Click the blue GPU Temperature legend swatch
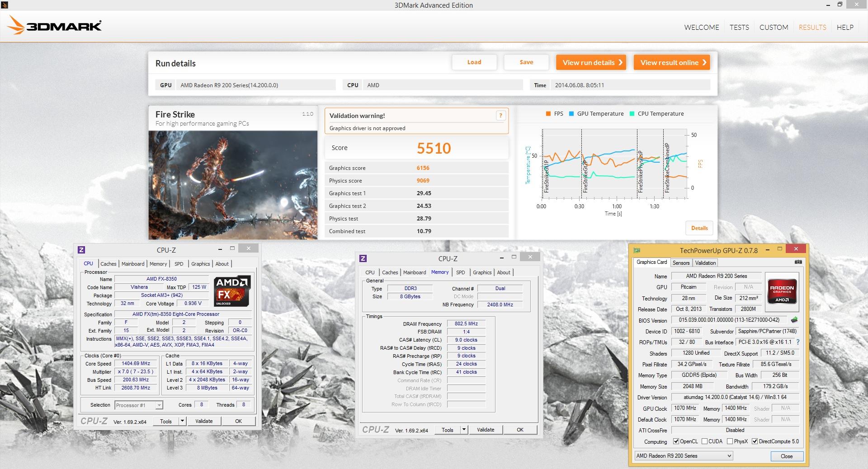This screenshot has width=868, height=469. (x=571, y=114)
